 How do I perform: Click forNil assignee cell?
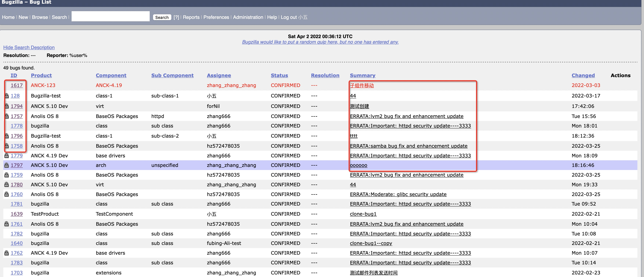click(213, 106)
